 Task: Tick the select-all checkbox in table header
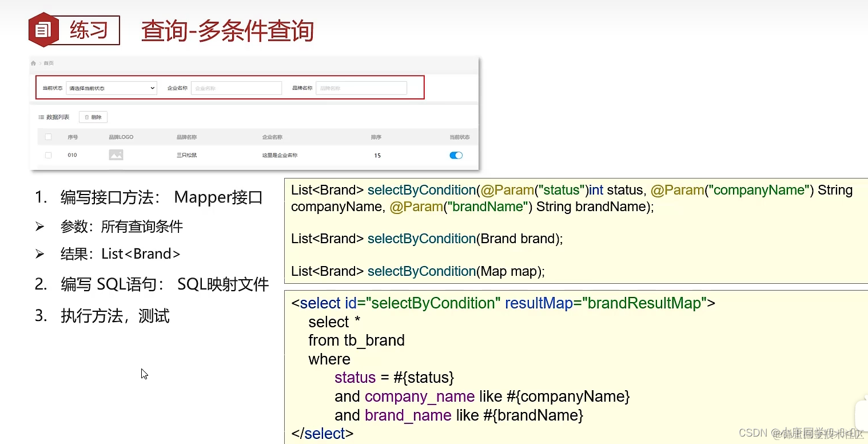(x=48, y=137)
